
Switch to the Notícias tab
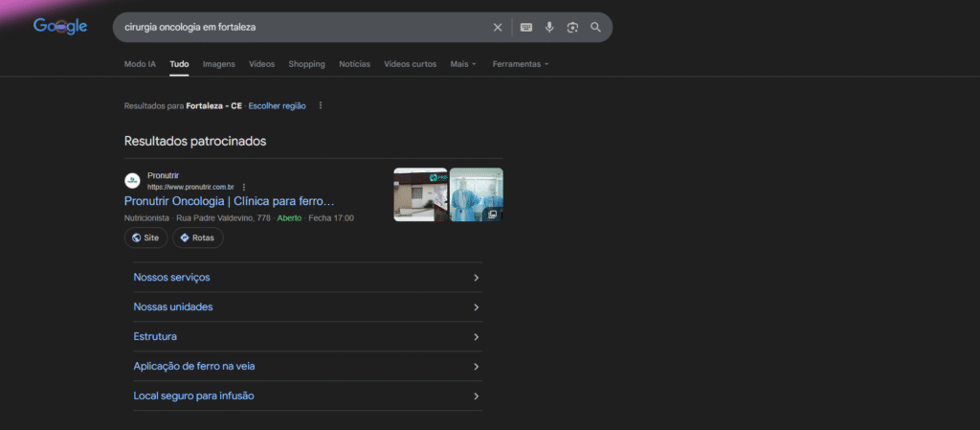[x=354, y=64]
